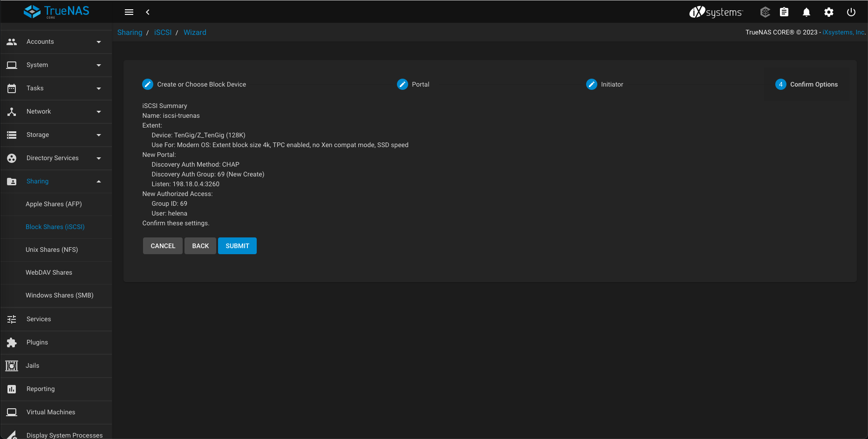868x439 pixels.
Task: Expand the Storage menu arrow
Action: point(99,135)
